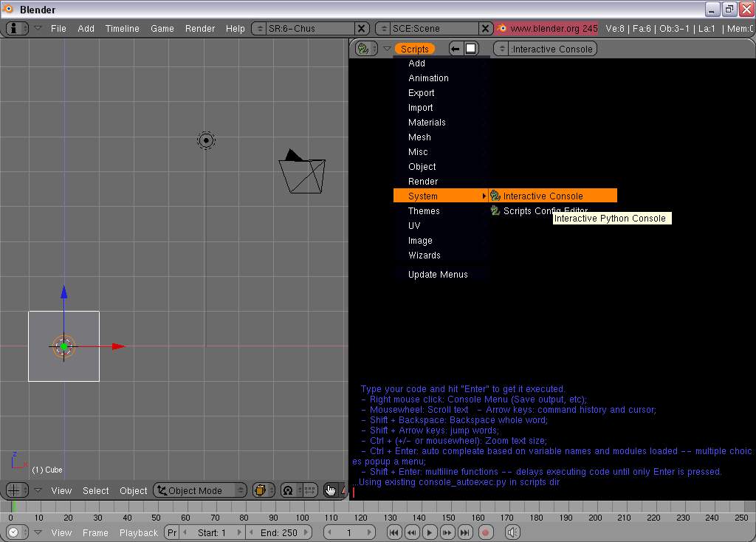Collapse the Scripts window header menus triangle
This screenshot has width=756, height=542.
387,49
